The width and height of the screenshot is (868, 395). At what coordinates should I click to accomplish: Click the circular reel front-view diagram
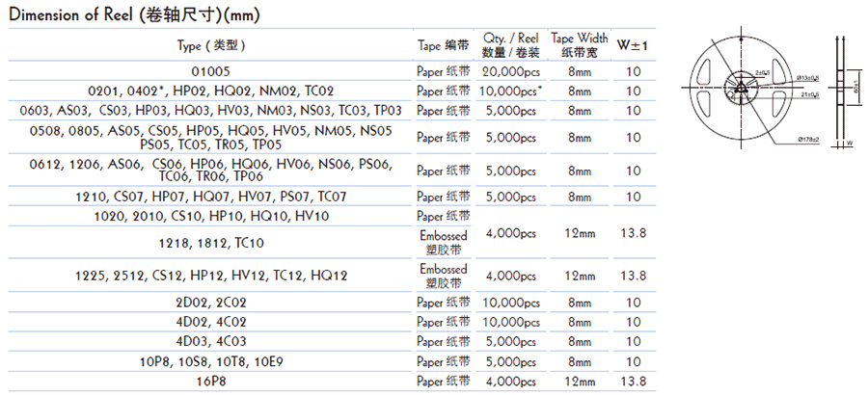point(742,89)
